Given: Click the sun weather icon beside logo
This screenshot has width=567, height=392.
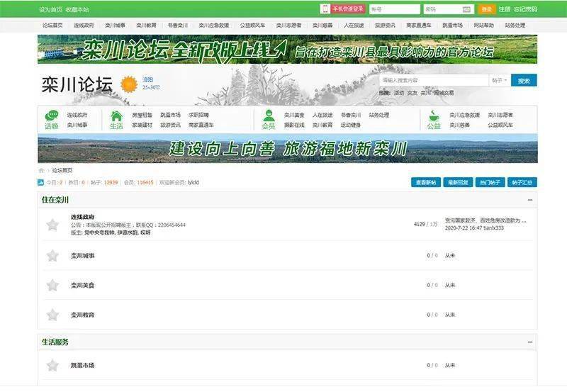Looking at the screenshot, I should coord(129,84).
